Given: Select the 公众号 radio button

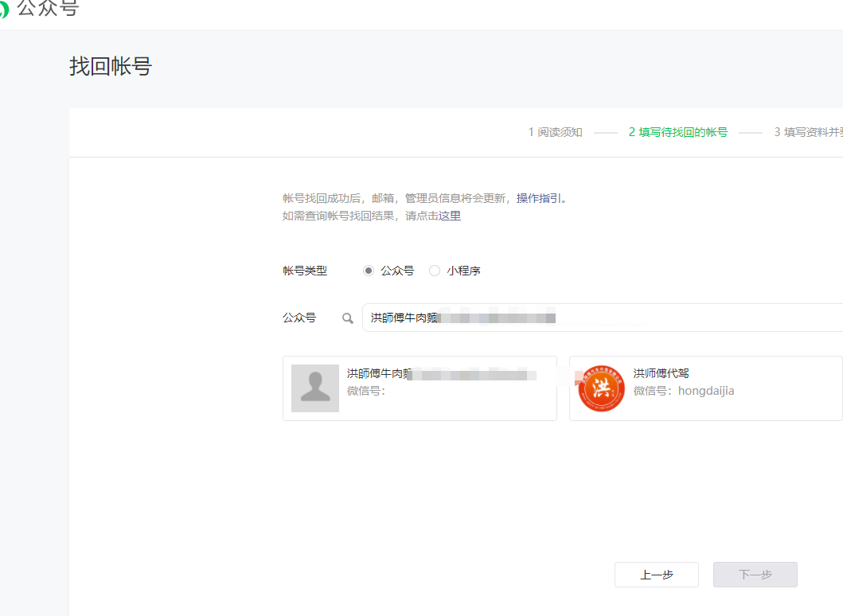Looking at the screenshot, I should [x=369, y=271].
